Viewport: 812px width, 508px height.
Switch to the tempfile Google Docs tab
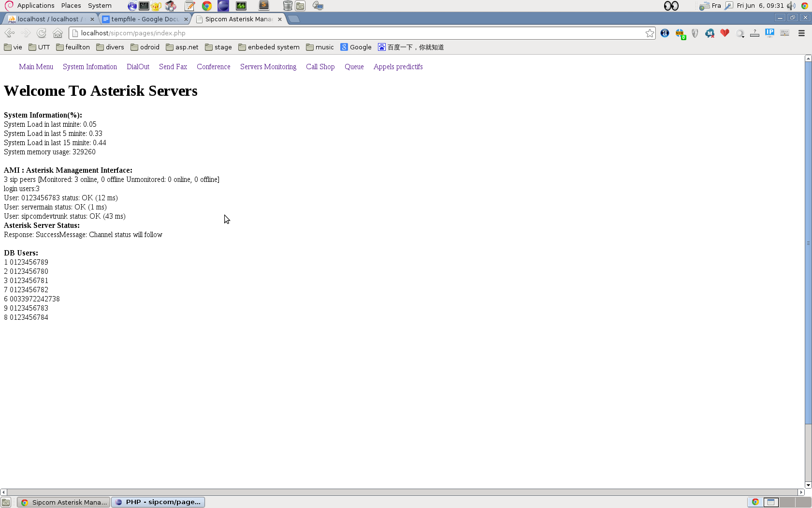click(145, 19)
